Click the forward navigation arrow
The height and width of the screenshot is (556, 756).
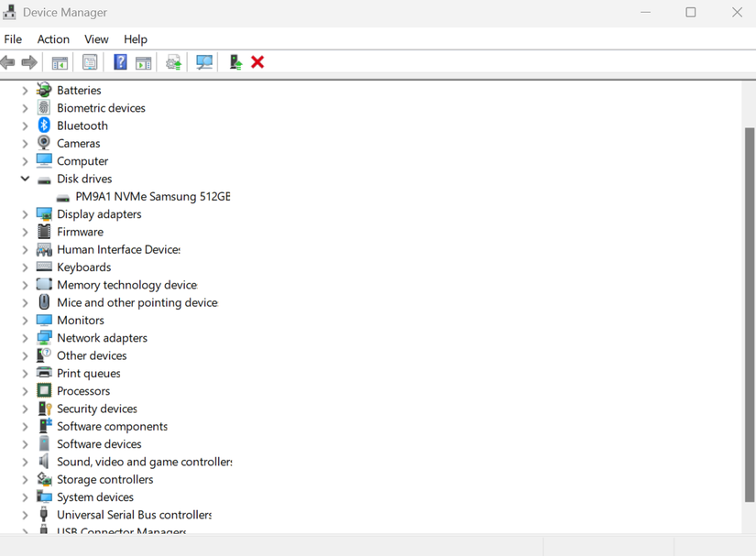pyautogui.click(x=30, y=61)
